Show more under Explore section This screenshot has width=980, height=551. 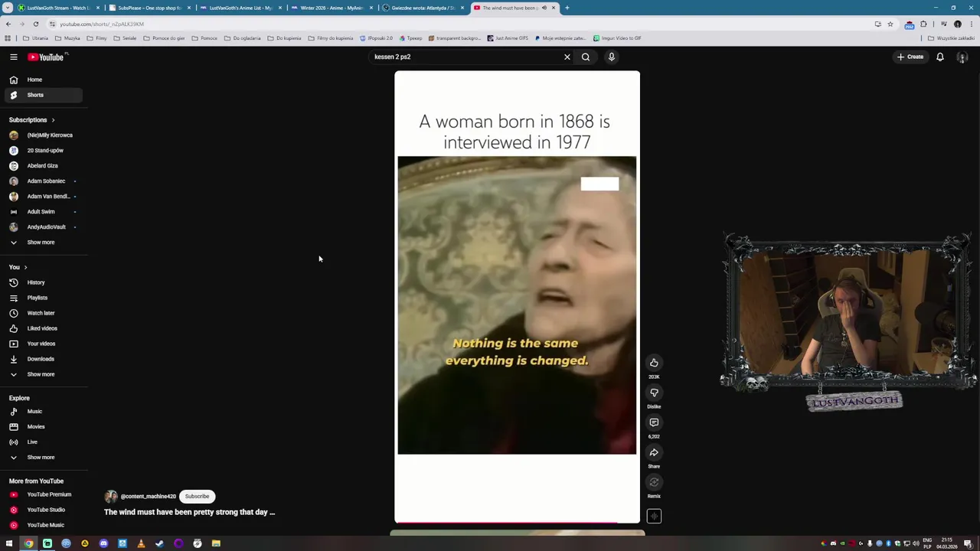[x=42, y=458]
